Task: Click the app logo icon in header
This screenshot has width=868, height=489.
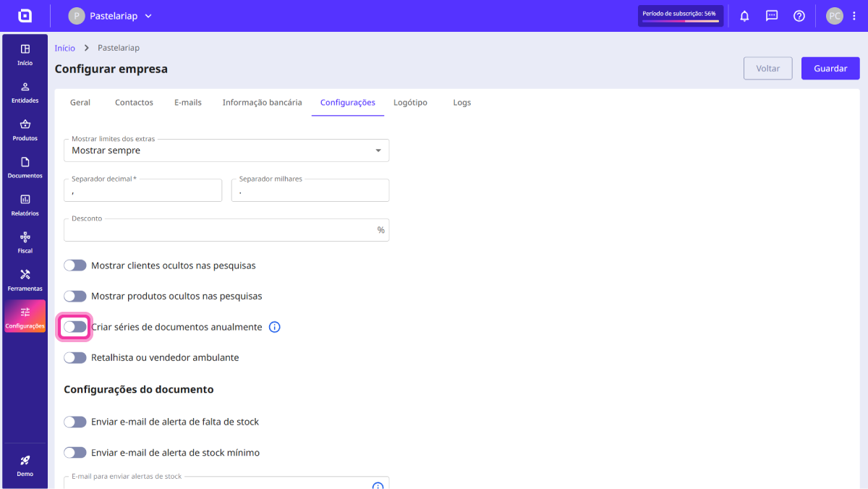Action: [25, 16]
